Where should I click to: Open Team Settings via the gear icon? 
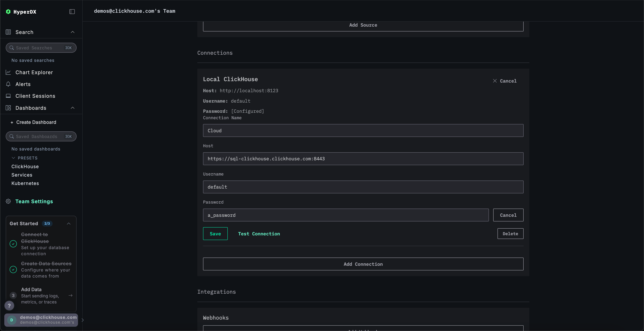click(9, 201)
